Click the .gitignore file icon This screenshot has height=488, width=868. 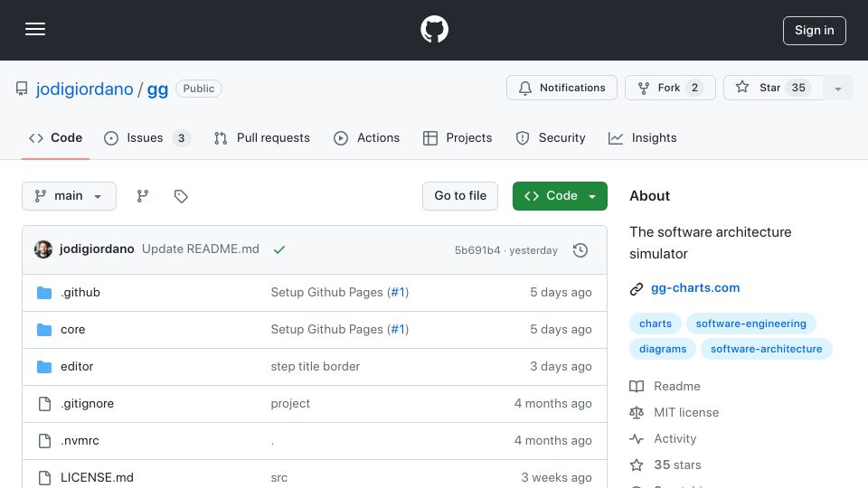pyautogui.click(x=44, y=404)
